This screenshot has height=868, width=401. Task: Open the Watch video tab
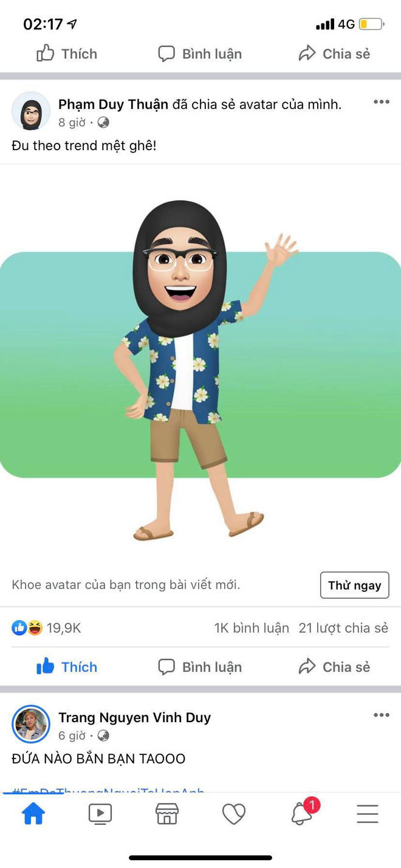(100, 813)
